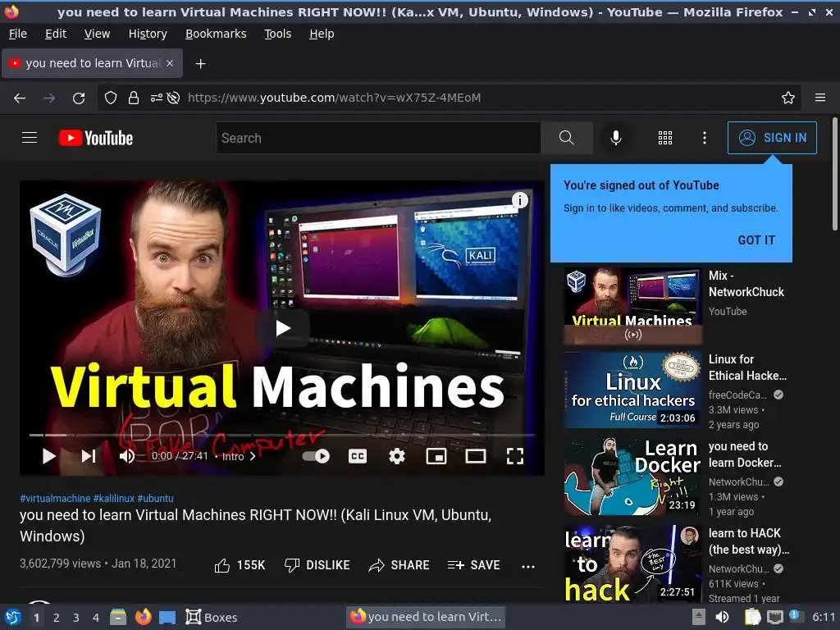Image resolution: width=840 pixels, height=630 pixels.
Task: Click the SIGN IN button
Action: pyautogui.click(x=772, y=138)
